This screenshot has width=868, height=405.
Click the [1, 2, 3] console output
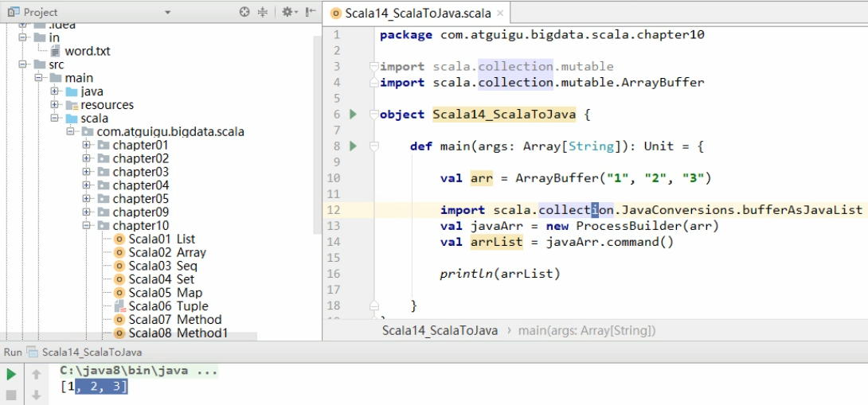click(x=94, y=387)
